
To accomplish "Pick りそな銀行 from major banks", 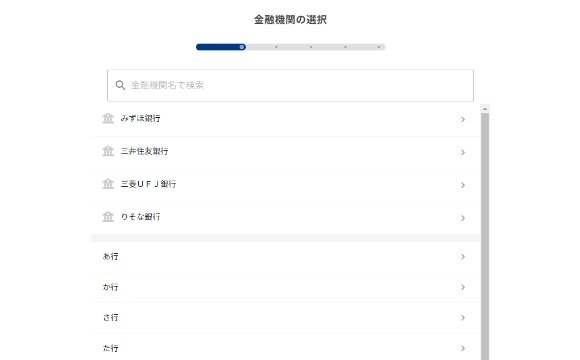I will coord(141,216).
